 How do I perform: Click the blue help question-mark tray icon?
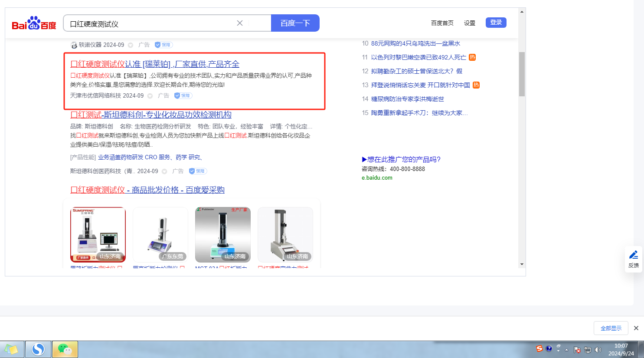coord(549,348)
